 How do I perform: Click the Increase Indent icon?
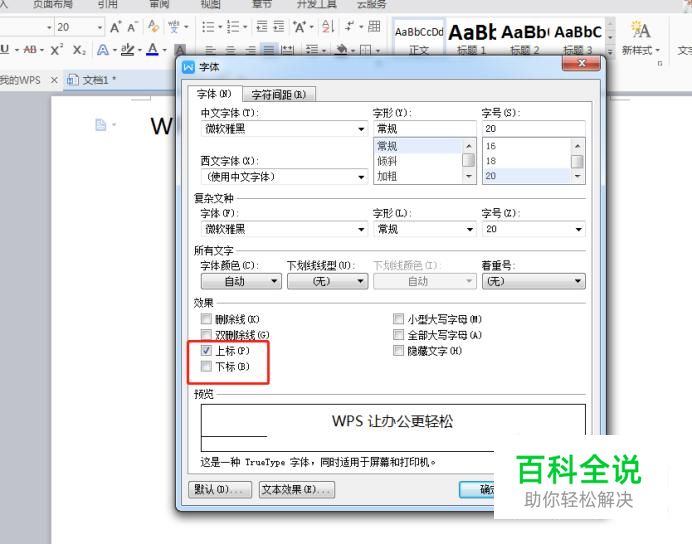(x=279, y=26)
